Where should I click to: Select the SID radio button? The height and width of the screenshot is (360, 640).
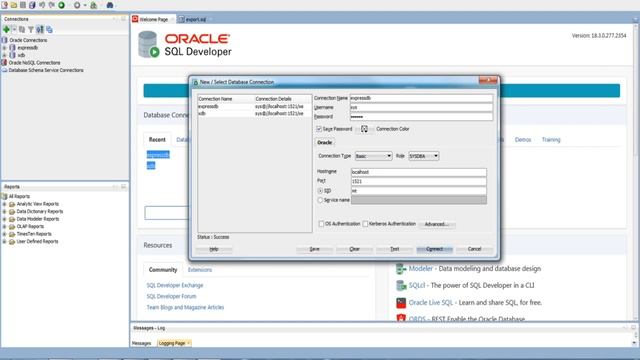[320, 191]
